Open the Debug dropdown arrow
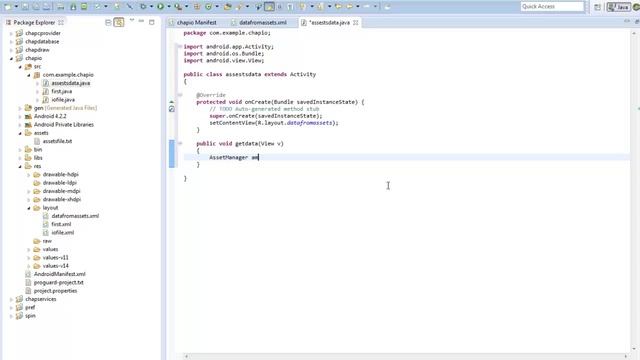The image size is (640, 360). coord(151,7)
